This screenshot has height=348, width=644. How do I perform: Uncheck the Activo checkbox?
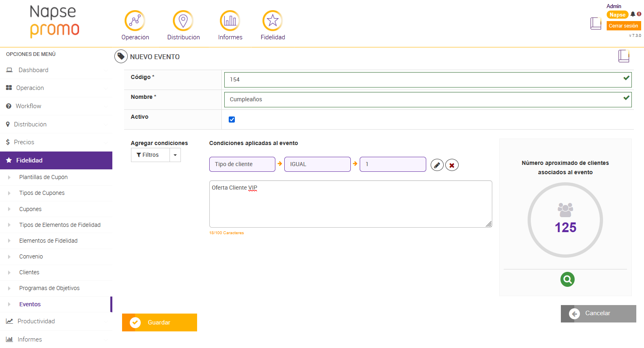pos(232,120)
